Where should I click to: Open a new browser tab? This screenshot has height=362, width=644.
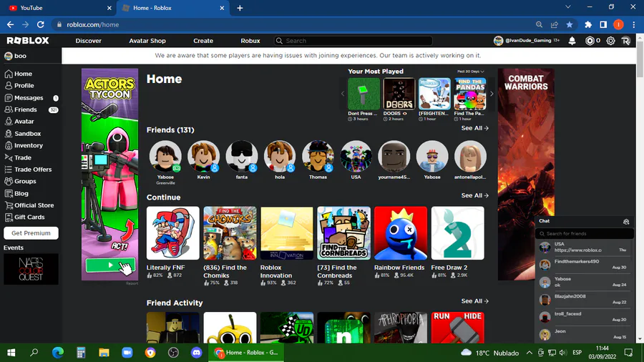tap(240, 8)
